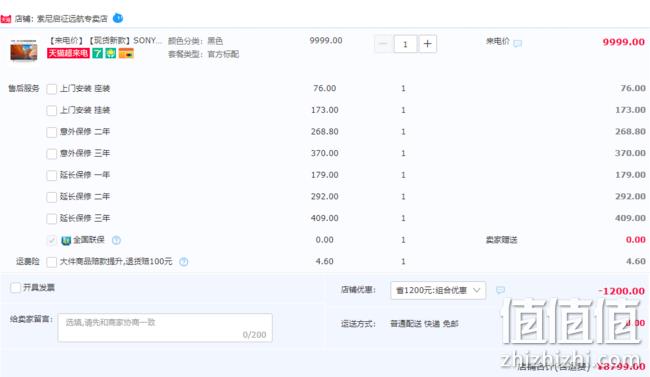
Task: Check the 上门安装 挂装 service box
Action: pos(51,110)
